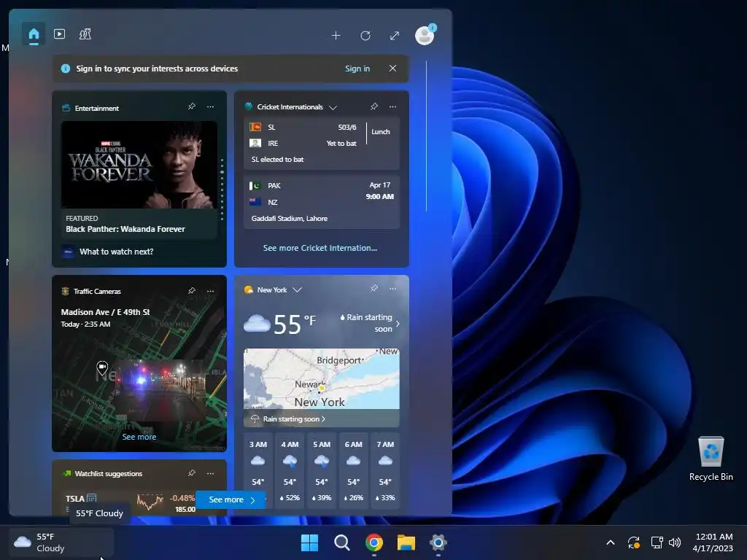Select the 6 AM hourly forecast

(354, 470)
